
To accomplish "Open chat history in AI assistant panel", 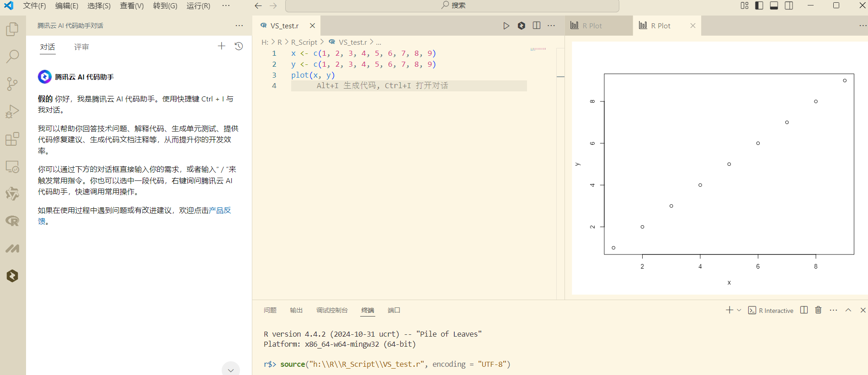I will tap(239, 46).
